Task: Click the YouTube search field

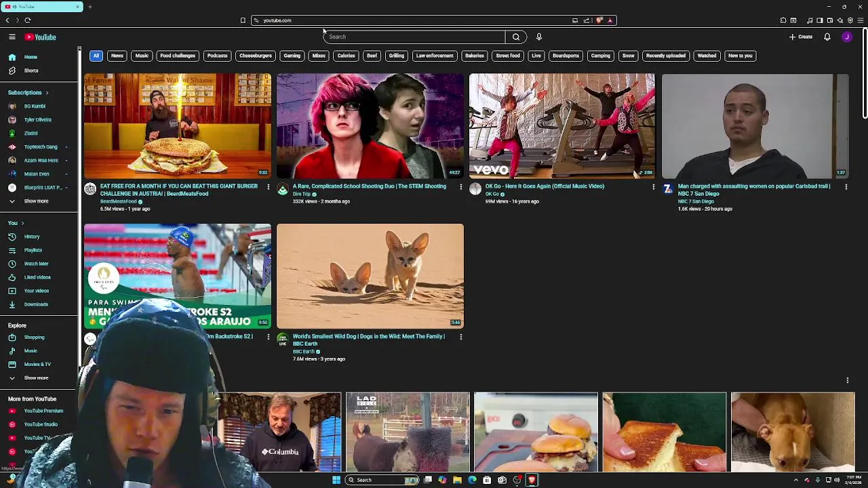Action: (414, 37)
